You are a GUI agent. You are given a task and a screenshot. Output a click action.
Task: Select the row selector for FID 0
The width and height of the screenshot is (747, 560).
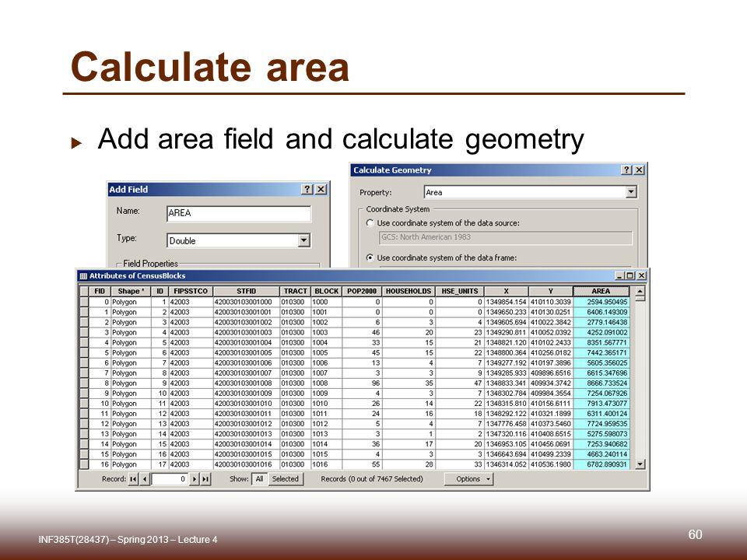[x=84, y=302]
